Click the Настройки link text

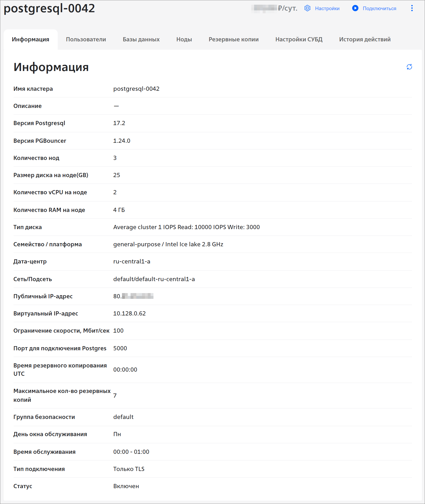click(x=327, y=9)
